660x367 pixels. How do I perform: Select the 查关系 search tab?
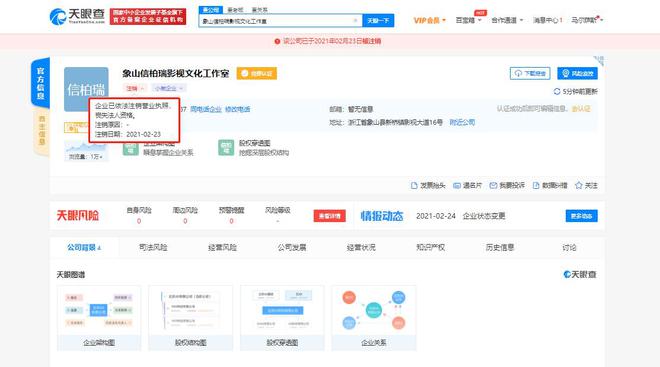(x=259, y=10)
